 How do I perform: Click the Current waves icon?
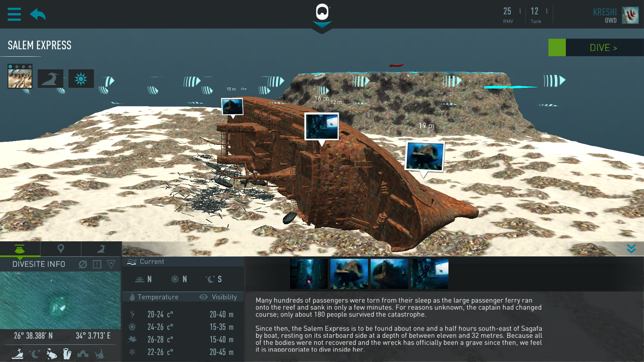132,262
